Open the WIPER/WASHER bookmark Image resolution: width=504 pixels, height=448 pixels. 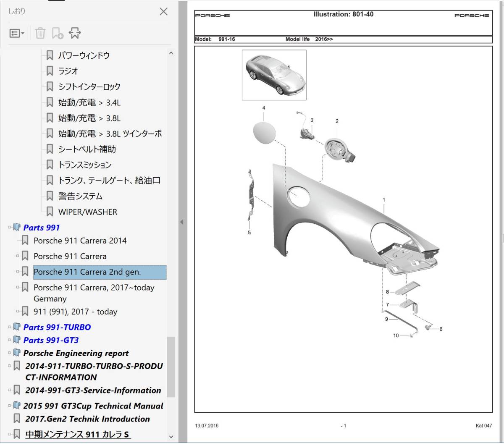[88, 212]
